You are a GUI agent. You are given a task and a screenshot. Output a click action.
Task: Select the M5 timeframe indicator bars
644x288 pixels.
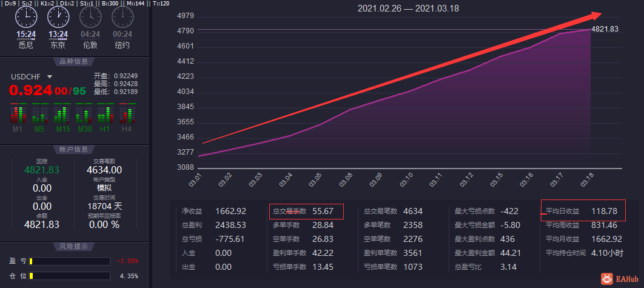(39, 113)
